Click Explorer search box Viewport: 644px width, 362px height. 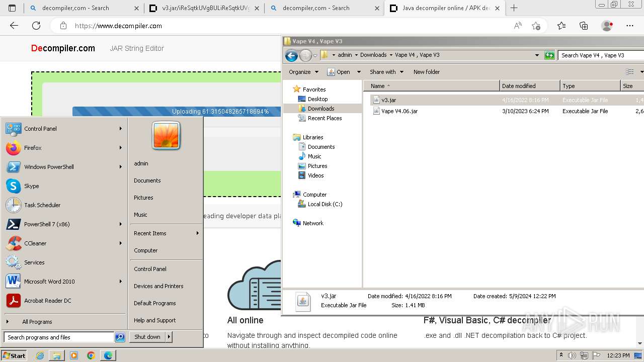(x=601, y=55)
